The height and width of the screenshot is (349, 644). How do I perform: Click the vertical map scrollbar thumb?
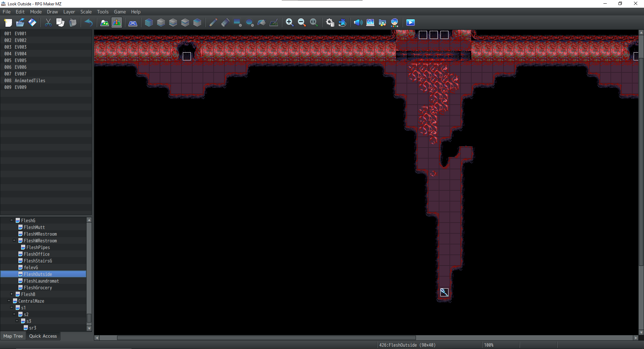641,162
